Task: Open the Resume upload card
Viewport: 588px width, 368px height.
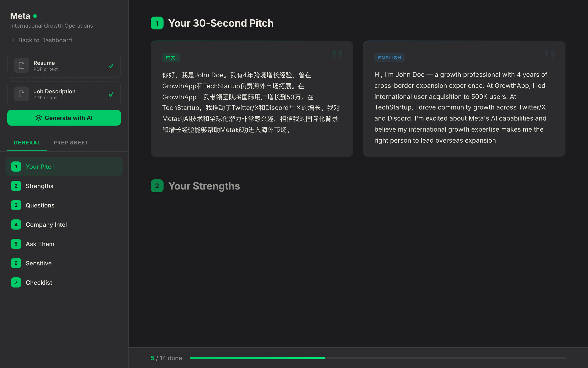Action: click(x=64, y=66)
